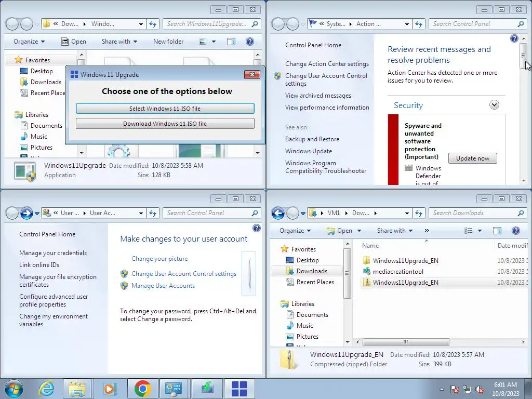Click horizontal scrollbar in Downloads file list
Screen dimensions: 532x399
[405, 342]
